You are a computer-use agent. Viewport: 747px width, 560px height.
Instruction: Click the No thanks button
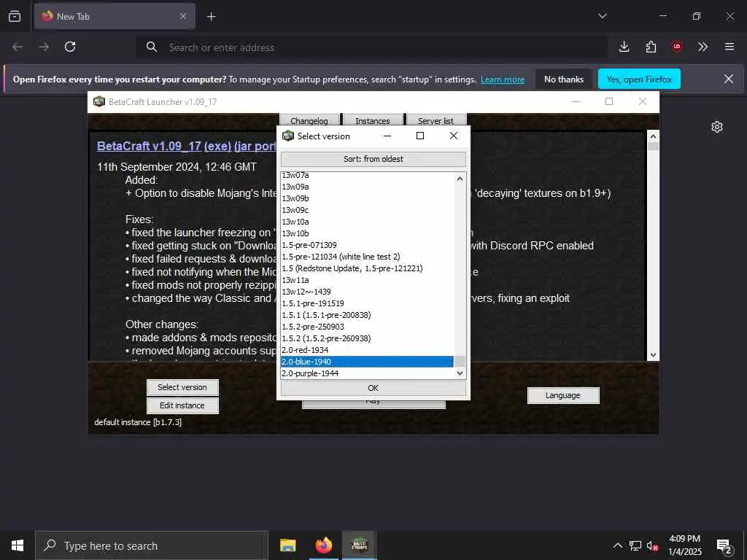click(564, 79)
